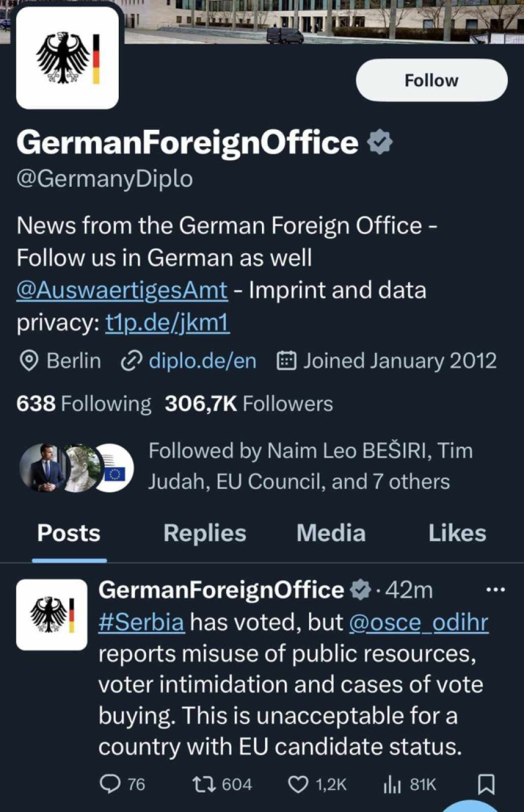Open post view analytics bar chart icon
This screenshot has height=812, width=524.
pyautogui.click(x=392, y=784)
